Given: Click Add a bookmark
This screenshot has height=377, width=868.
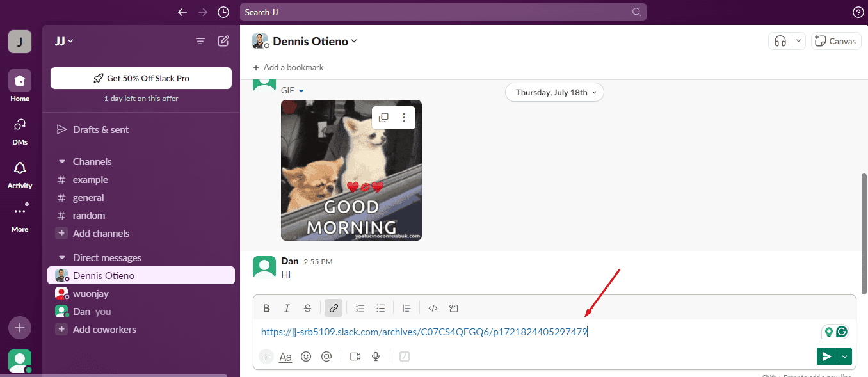Looking at the screenshot, I should [288, 67].
